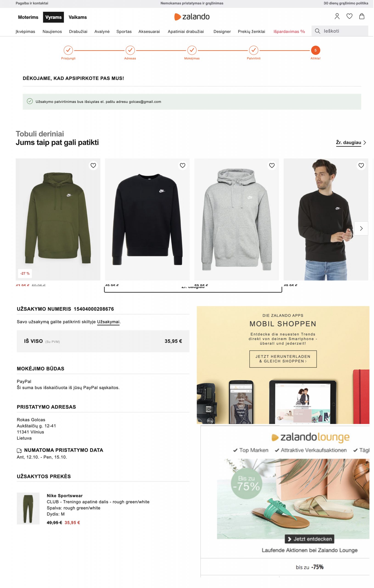The image size is (374, 588).
Task: Open the Išpardavimas % menu
Action: pos(290,31)
